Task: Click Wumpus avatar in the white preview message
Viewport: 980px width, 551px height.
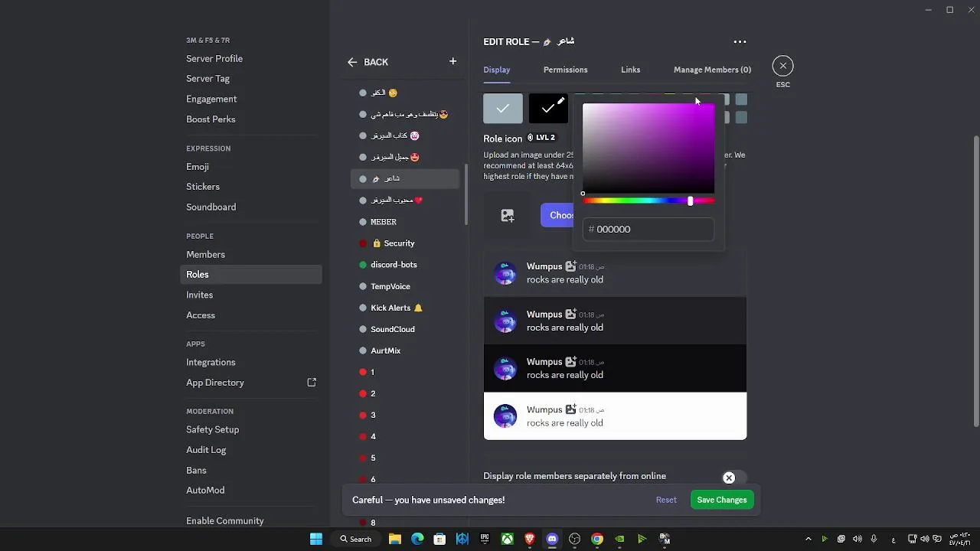Action: (505, 416)
